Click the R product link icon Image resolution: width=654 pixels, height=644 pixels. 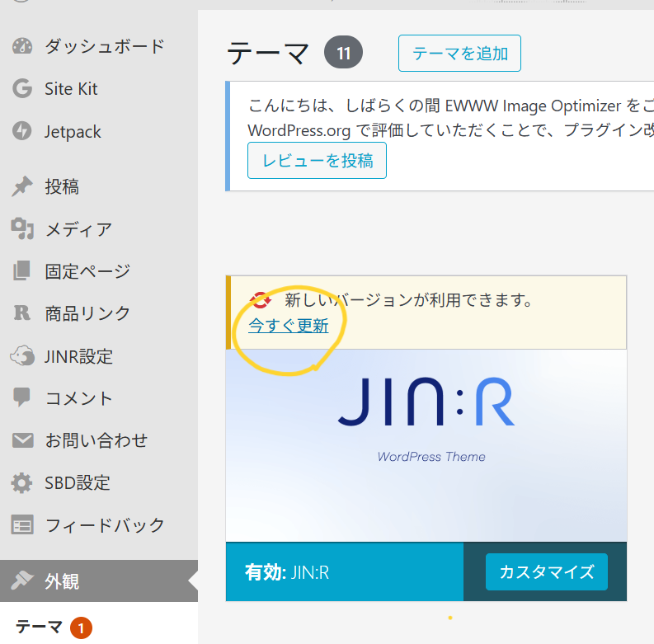tap(22, 313)
